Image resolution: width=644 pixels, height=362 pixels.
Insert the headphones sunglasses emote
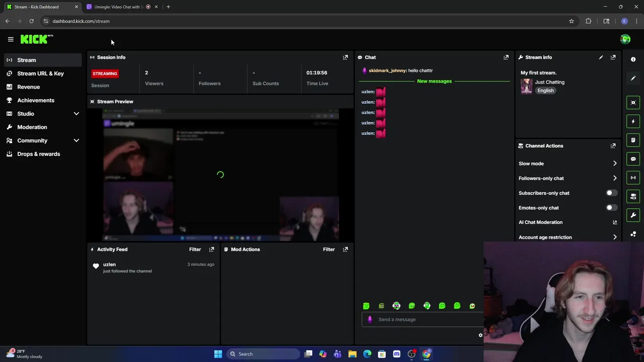pos(396,306)
